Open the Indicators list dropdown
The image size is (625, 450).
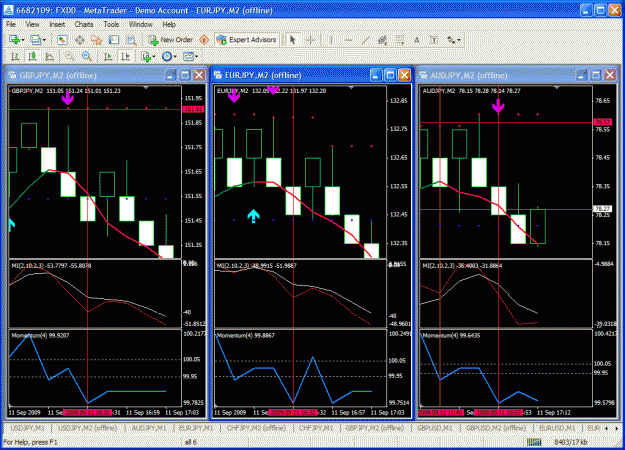148,56
